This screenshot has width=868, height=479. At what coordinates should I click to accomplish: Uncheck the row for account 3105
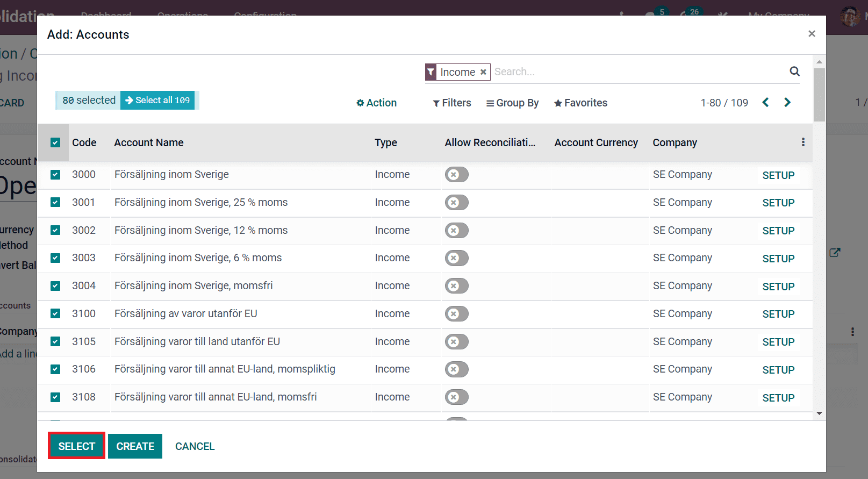(x=55, y=341)
